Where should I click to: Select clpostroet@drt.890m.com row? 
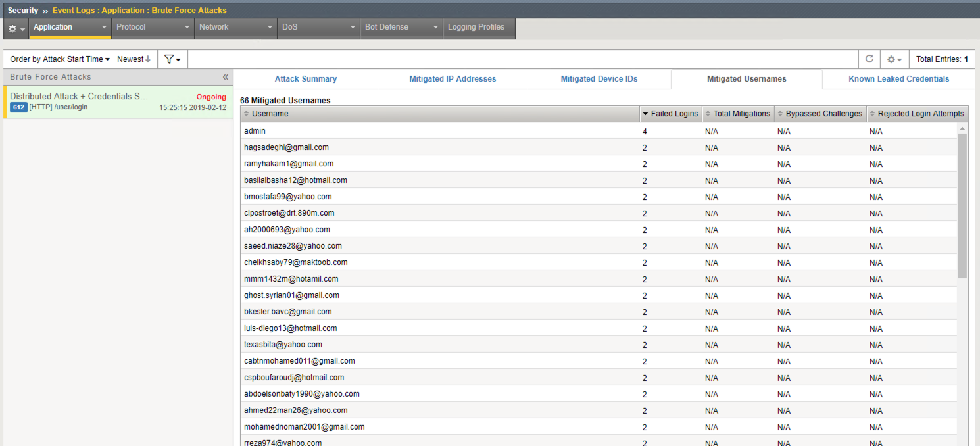pos(599,213)
